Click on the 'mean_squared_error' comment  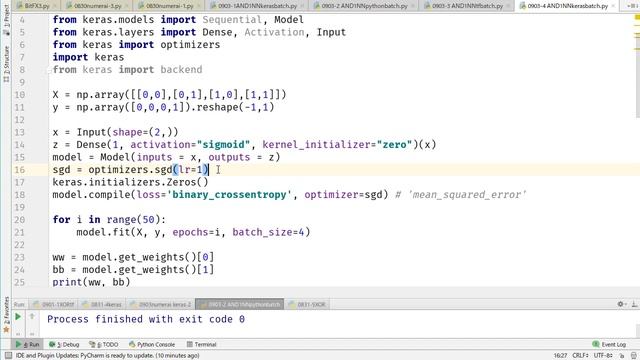pos(467,195)
